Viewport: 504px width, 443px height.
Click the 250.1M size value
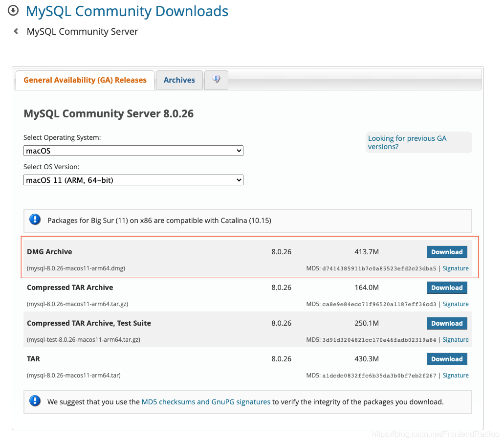tap(367, 323)
